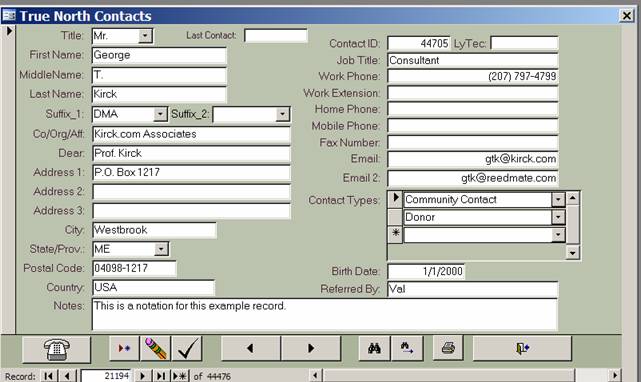Click the Dear field containing Prof. Kirck
Viewport: 641px width, 382px height.
coord(191,153)
